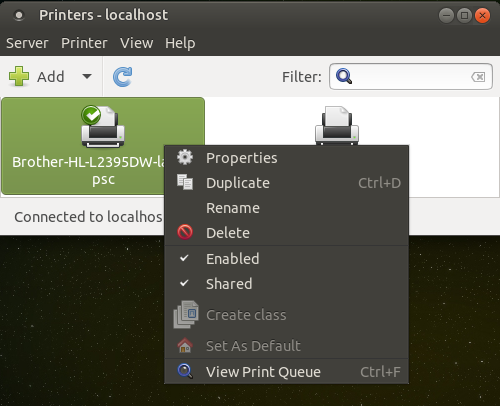Screen dimensions: 500x406
Task: Open the Server menu
Action: tap(27, 43)
